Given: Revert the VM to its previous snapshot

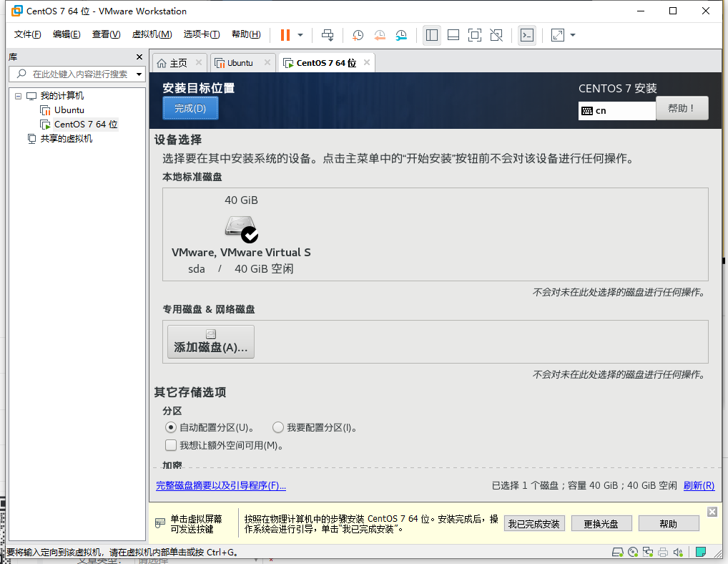Looking at the screenshot, I should (379, 35).
